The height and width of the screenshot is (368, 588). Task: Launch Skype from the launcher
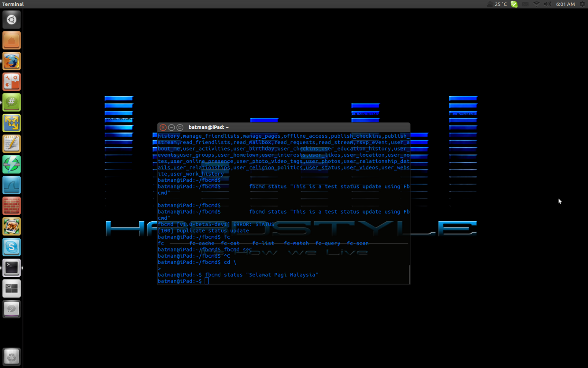coord(11,247)
